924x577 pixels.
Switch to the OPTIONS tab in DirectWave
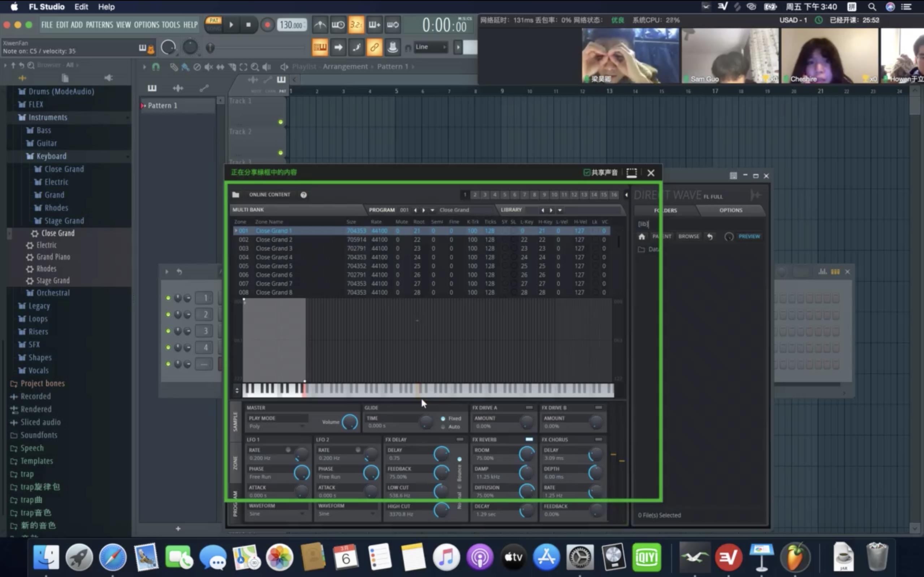point(730,210)
